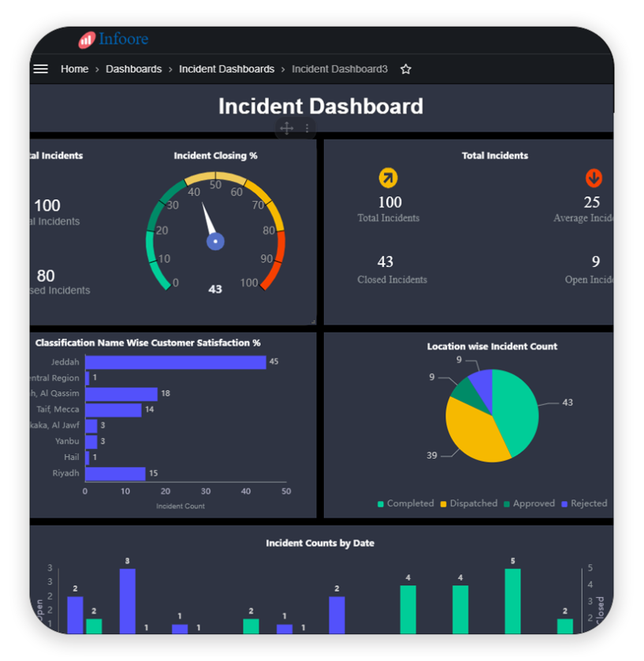Open Dashboards breadcrumb link
This screenshot has height=661, width=644.
[133, 69]
